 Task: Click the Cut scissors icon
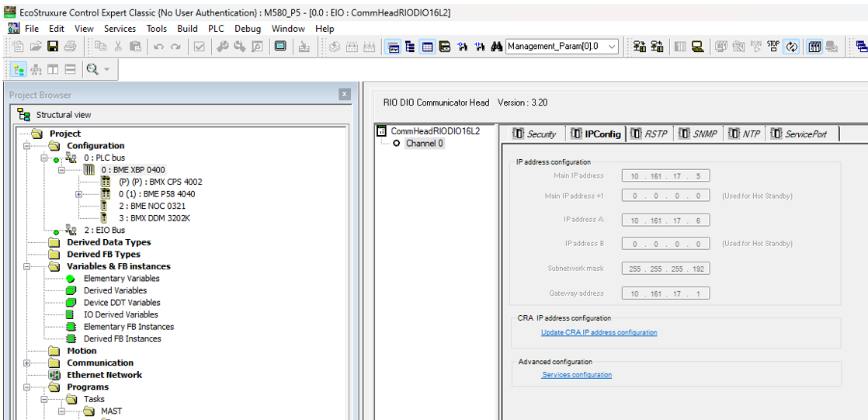pos(118,47)
